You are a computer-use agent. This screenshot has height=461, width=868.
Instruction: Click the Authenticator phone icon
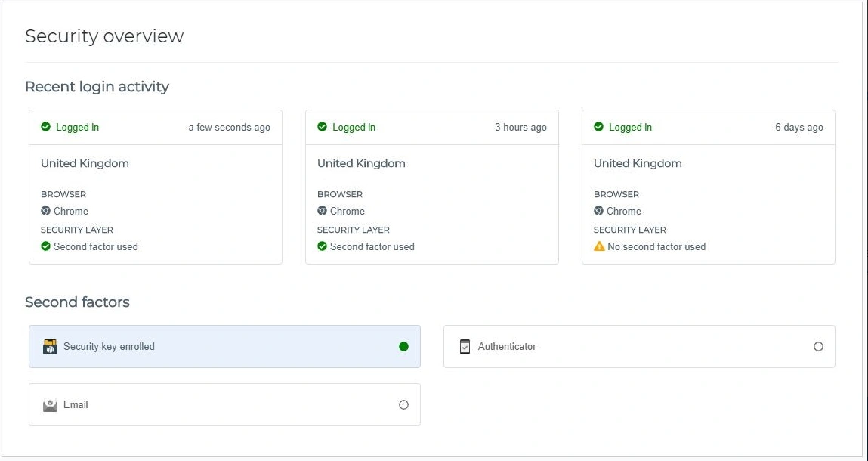click(465, 347)
